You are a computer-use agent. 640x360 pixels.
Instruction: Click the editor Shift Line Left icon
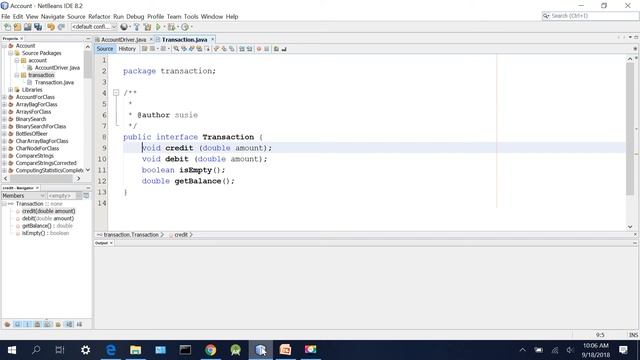(x=242, y=49)
